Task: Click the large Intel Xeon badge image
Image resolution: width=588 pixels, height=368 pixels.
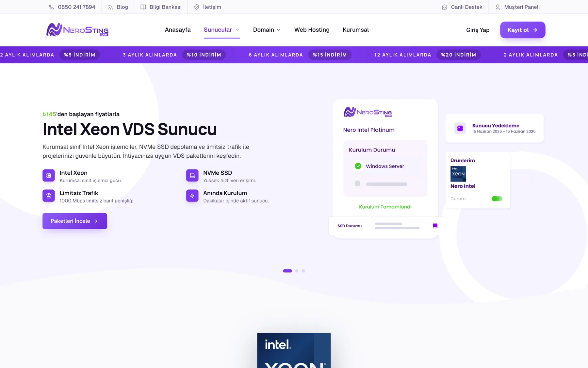Action: click(x=294, y=350)
